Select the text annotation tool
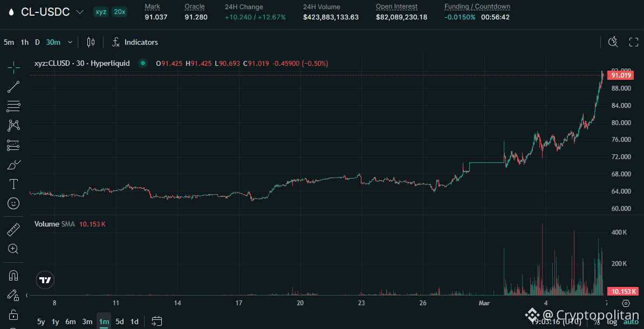The height and width of the screenshot is (329, 644). (13, 183)
